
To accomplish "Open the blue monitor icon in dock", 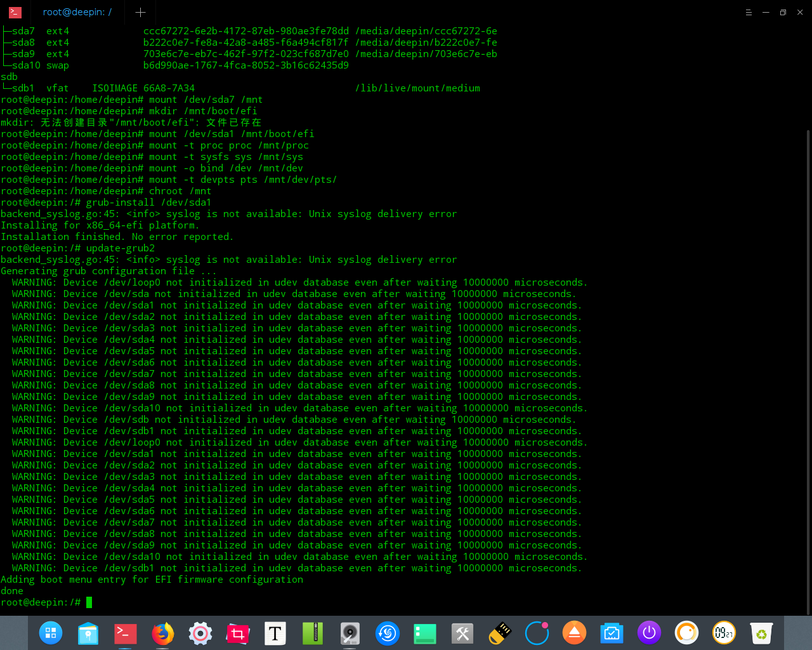I will click(x=612, y=633).
